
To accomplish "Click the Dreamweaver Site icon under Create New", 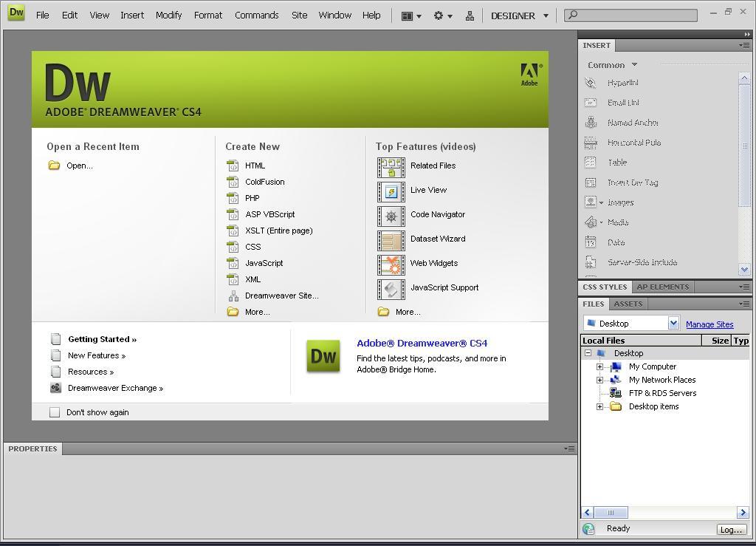I will pos(233,296).
